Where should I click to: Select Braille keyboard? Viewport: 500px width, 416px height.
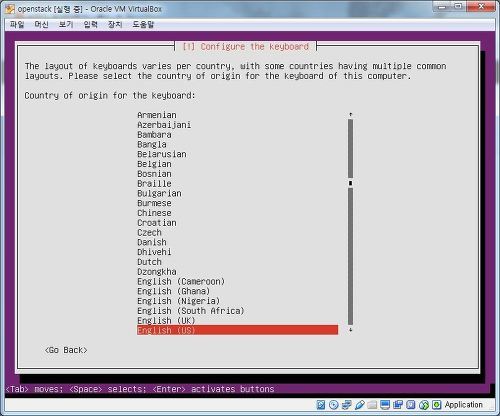pos(154,184)
